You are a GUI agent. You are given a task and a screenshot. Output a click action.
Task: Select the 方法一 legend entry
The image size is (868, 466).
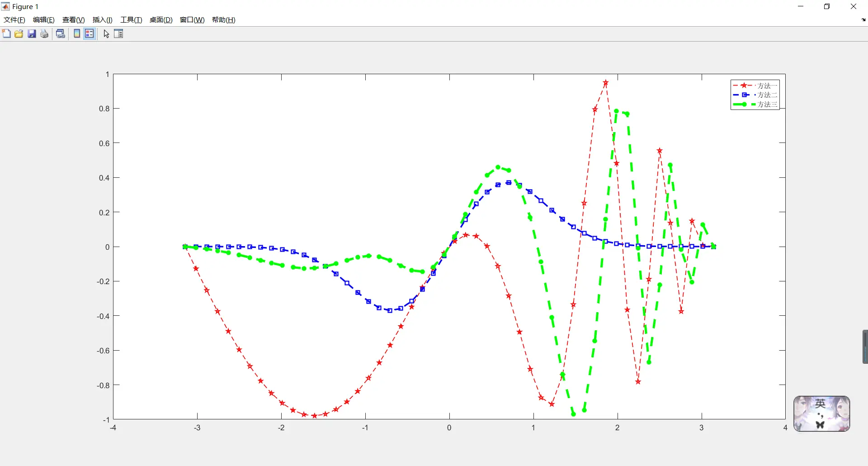click(755, 86)
